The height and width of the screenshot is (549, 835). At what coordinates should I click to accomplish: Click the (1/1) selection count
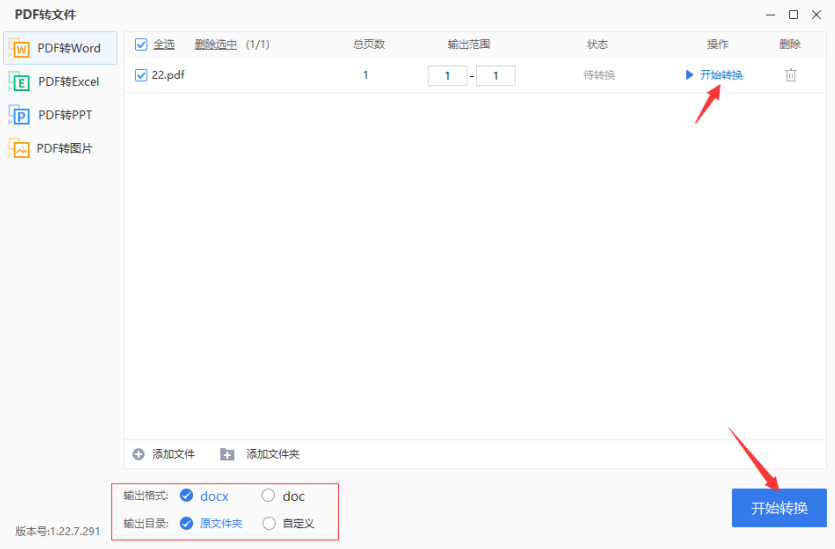(258, 44)
